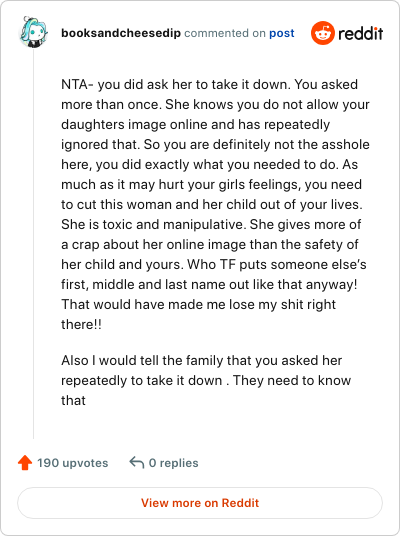
Task: Visit the booksandcheesedip user profile
Action: [121, 33]
